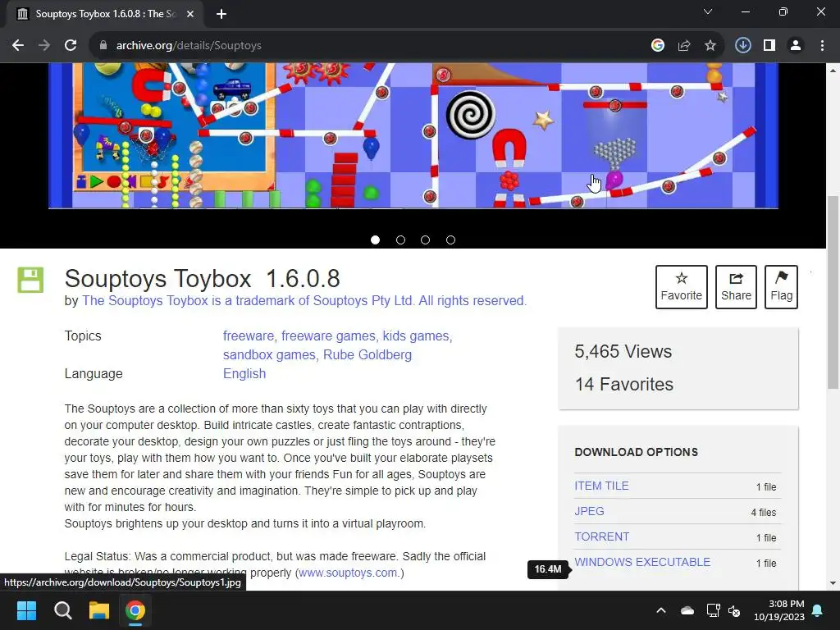
Task: Close the Souptoys Toybox tab
Action: 190,14
